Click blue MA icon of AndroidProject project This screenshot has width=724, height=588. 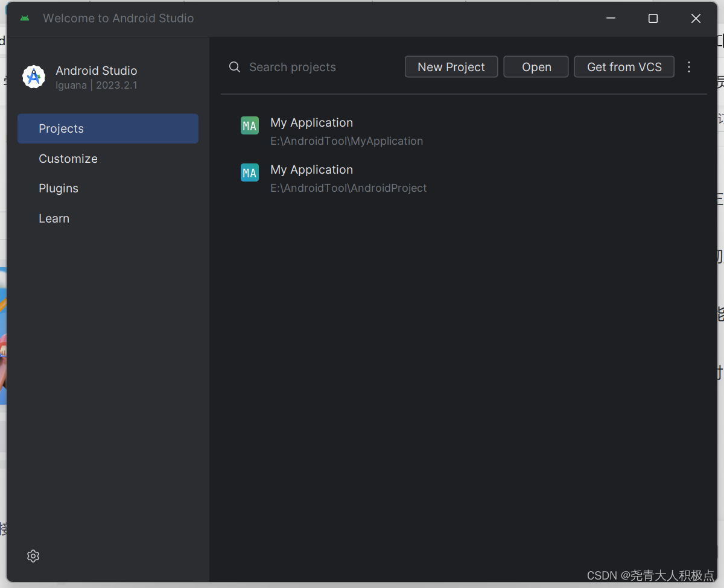click(x=250, y=172)
